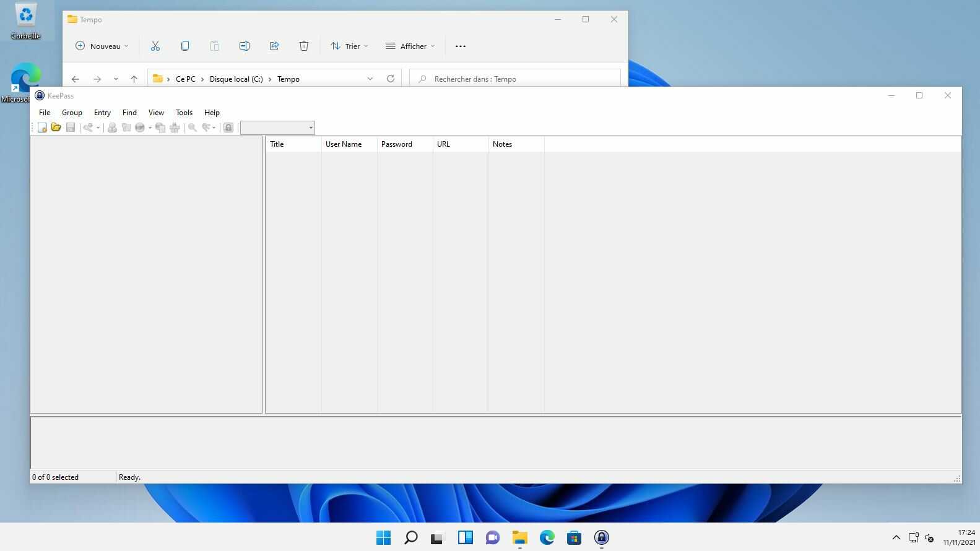Click the Show Entries toolbar icon
980x551 pixels.
206,128
